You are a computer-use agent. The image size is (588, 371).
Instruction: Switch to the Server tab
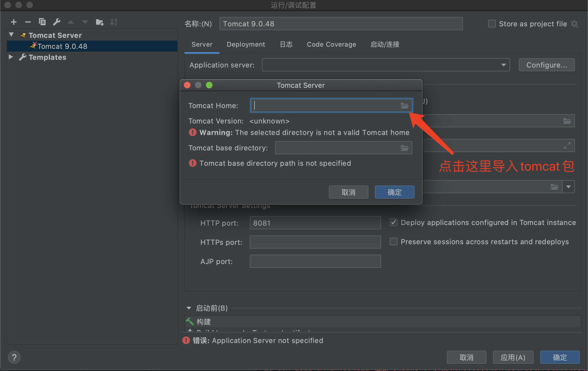tap(202, 44)
